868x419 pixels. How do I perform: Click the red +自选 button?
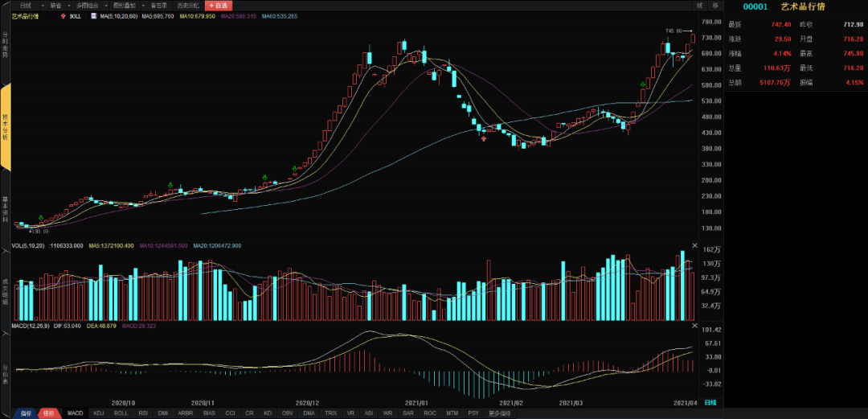(219, 6)
